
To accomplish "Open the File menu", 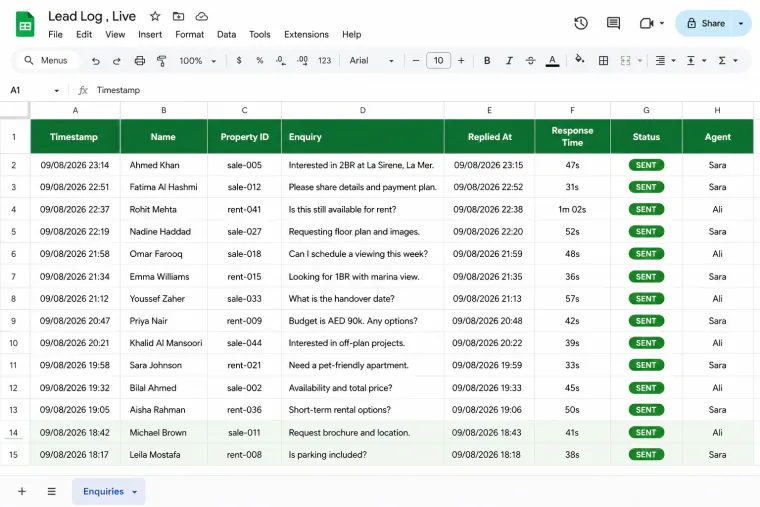I will tap(55, 34).
